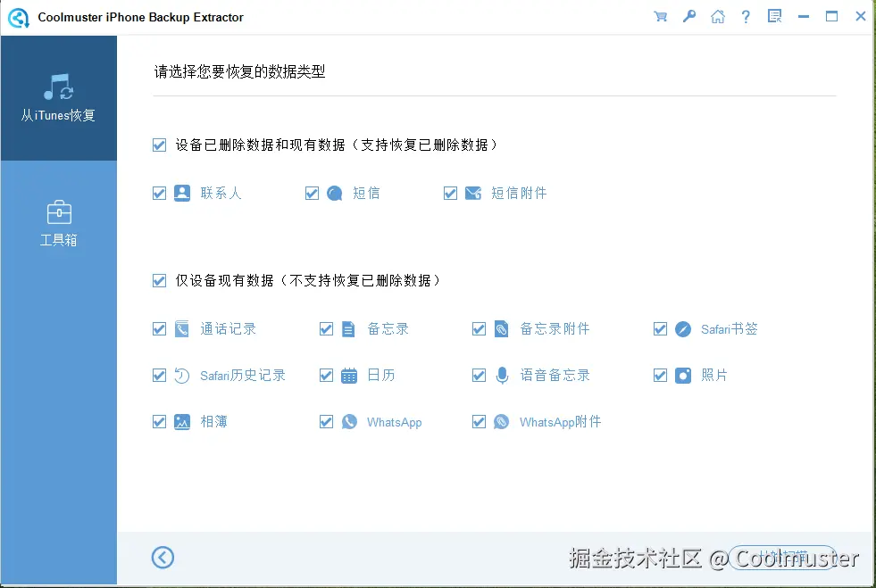
Task: Select the Safari书签 bookmarks icon
Action: pyautogui.click(x=681, y=328)
